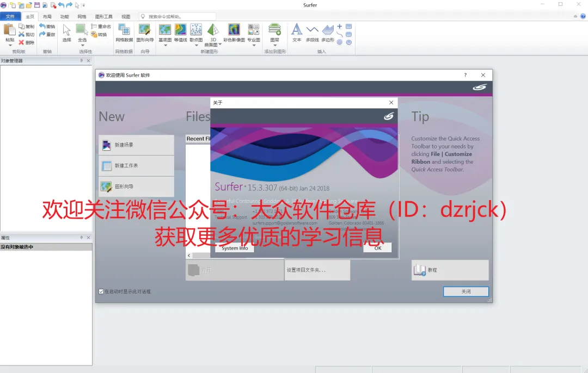This screenshot has width=588, height=373.
Task: Click the Open folder icon in quick access toolbar
Action: [29, 5]
